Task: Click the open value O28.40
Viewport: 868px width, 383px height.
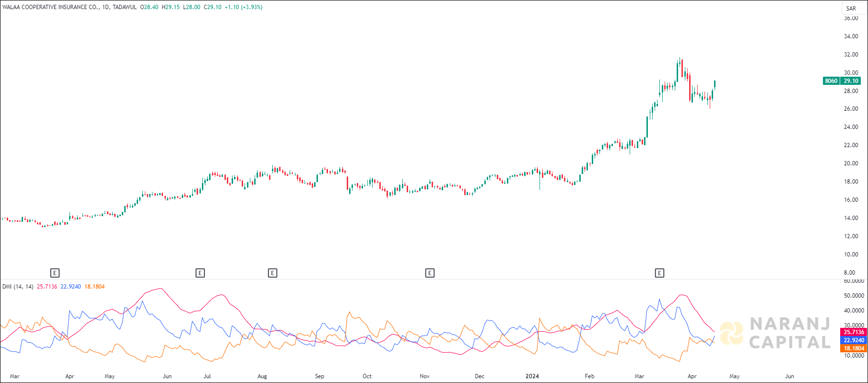Action: pyautogui.click(x=149, y=7)
